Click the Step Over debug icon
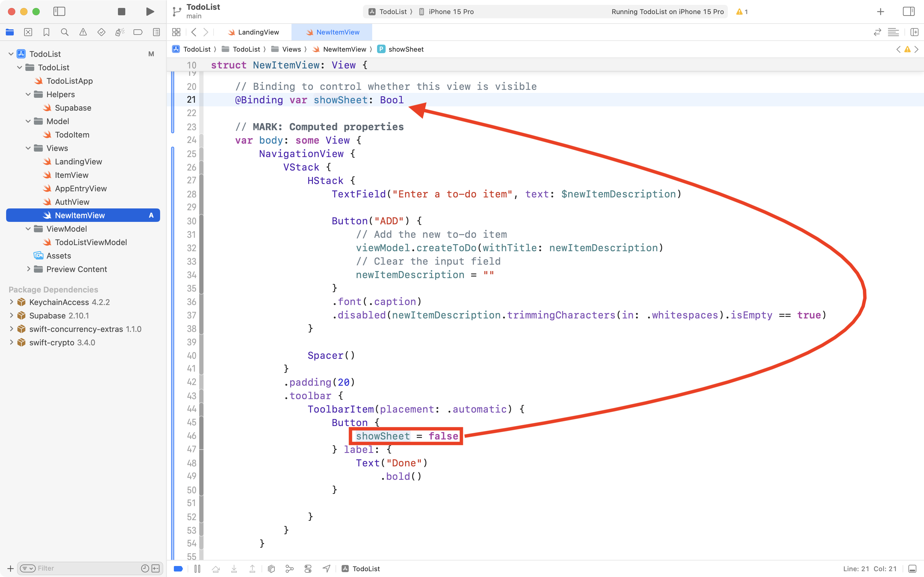The width and height of the screenshot is (924, 577). point(215,569)
